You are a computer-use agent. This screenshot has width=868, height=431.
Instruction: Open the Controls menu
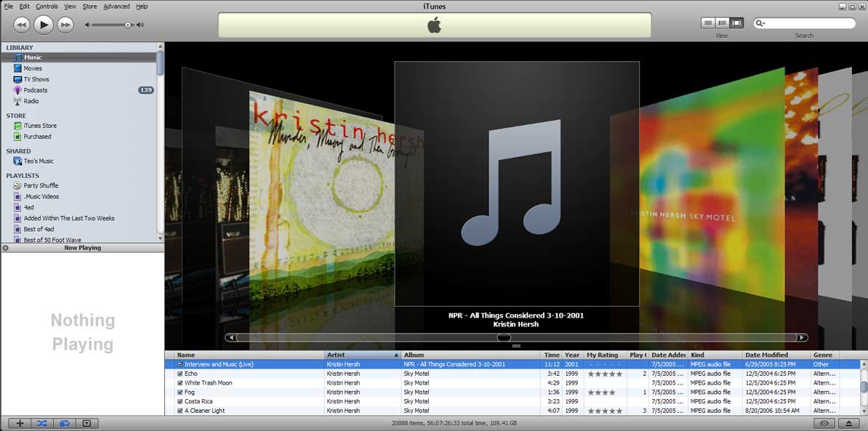[47, 7]
